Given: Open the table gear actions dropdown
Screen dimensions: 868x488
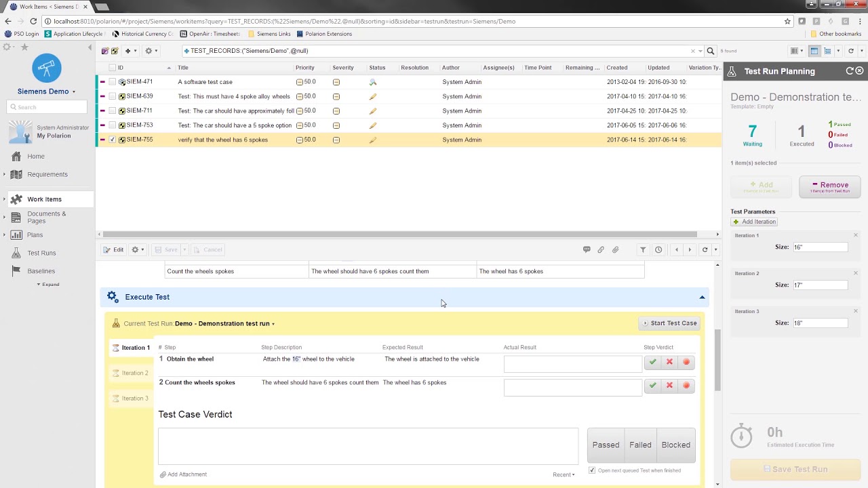Looking at the screenshot, I should 151,51.
